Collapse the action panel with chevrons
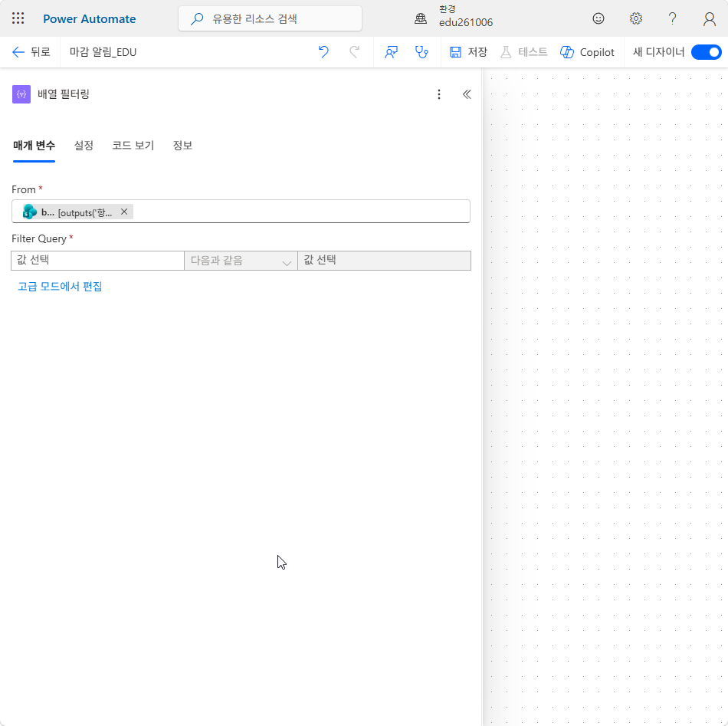The height and width of the screenshot is (726, 728). (467, 94)
